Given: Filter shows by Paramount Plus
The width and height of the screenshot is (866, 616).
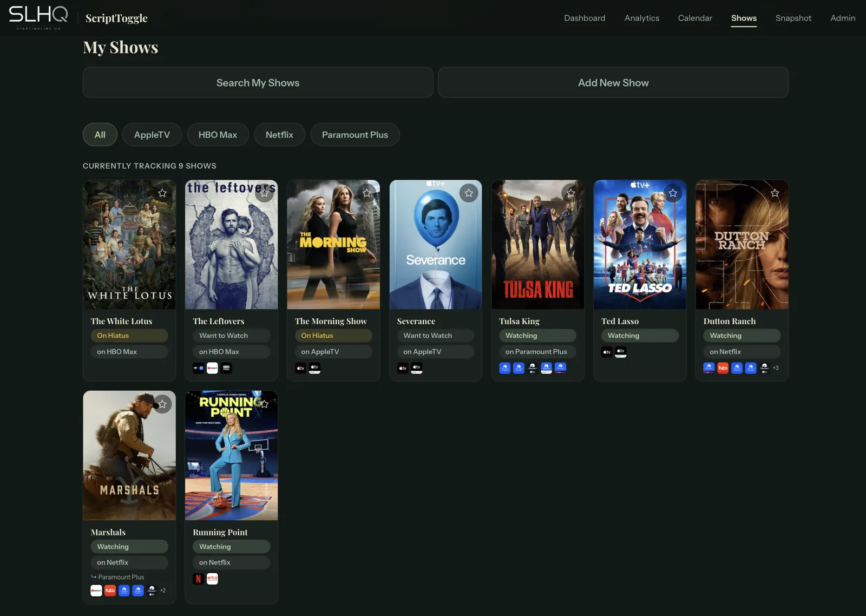Looking at the screenshot, I should (x=355, y=135).
